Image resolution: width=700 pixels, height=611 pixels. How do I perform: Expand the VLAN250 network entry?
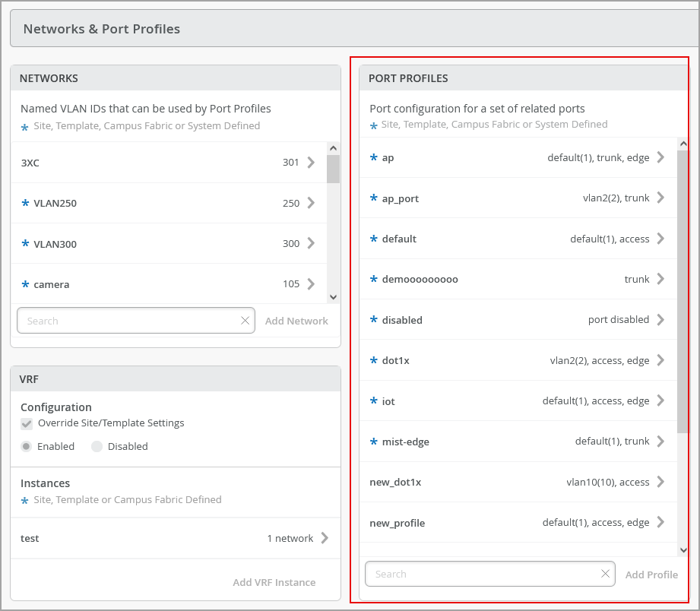[x=311, y=203]
